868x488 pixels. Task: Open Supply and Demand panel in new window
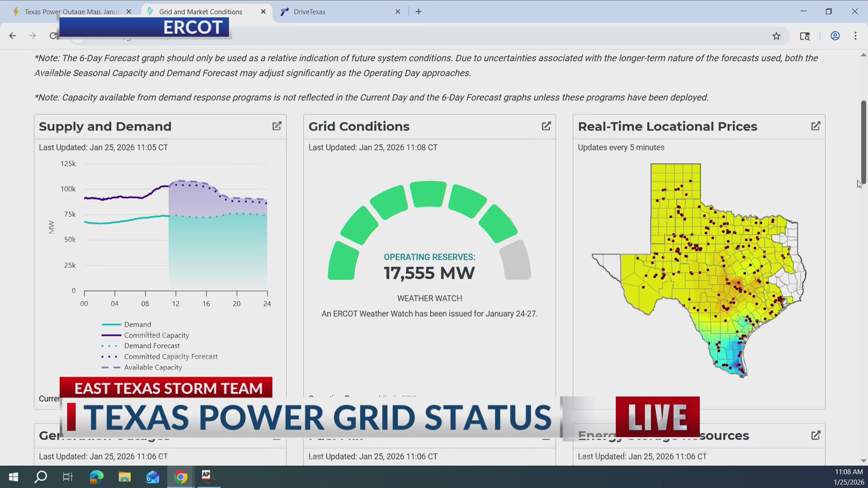point(277,126)
